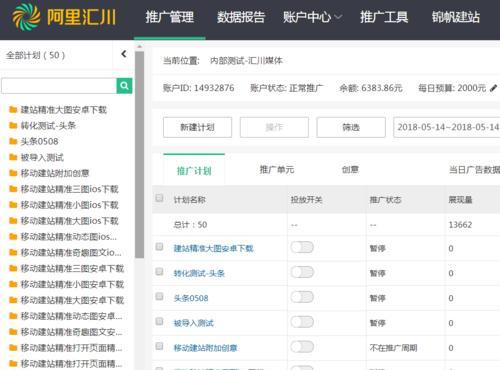The image size is (500, 370).
Task: Open plan link 建站精准大图安卓下载 in table
Action: [x=213, y=248]
